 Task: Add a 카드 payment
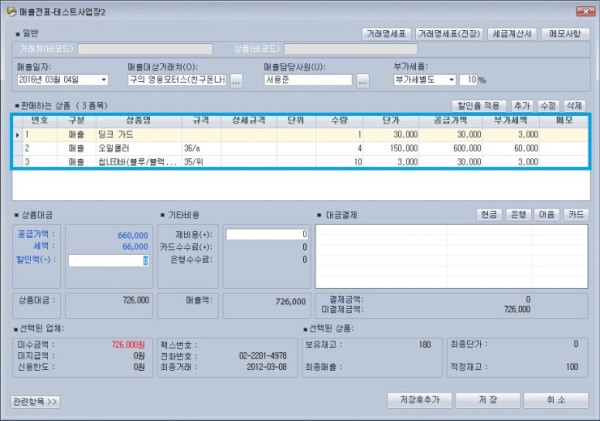[576, 215]
